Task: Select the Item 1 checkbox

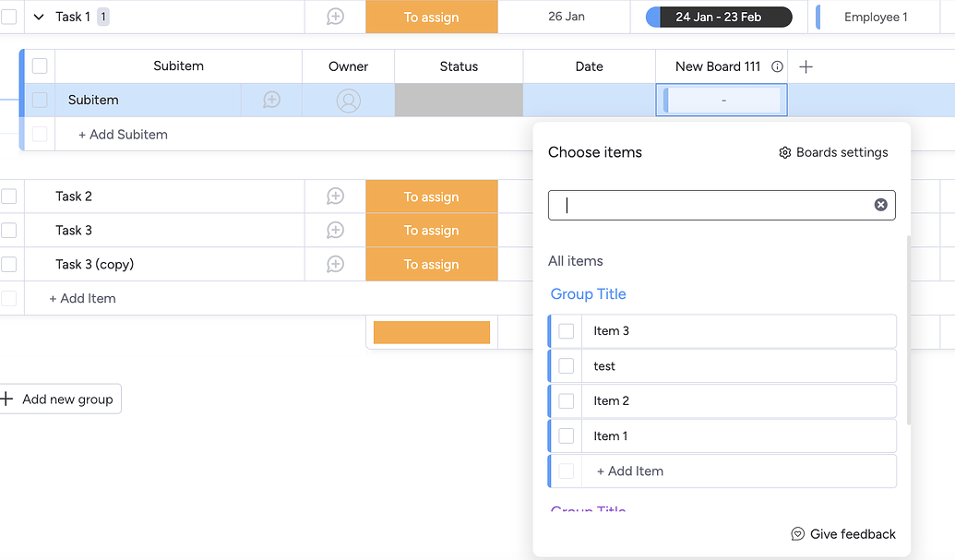Action: (x=567, y=436)
